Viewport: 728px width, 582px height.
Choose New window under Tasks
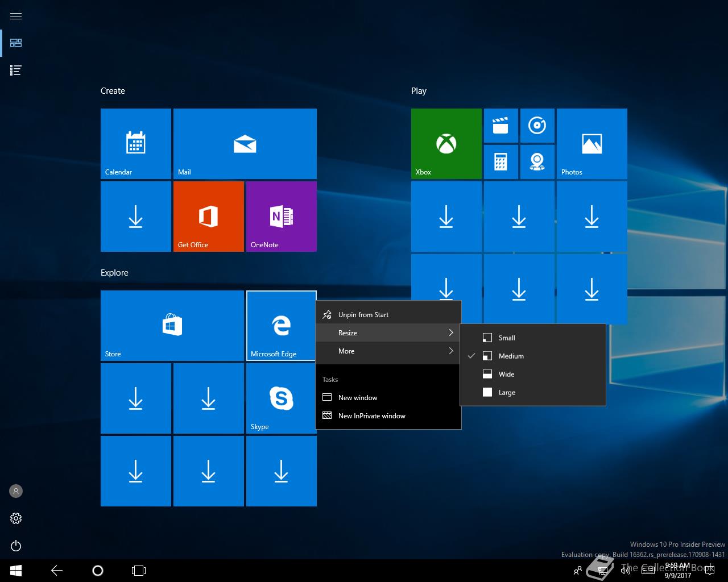[388, 397]
